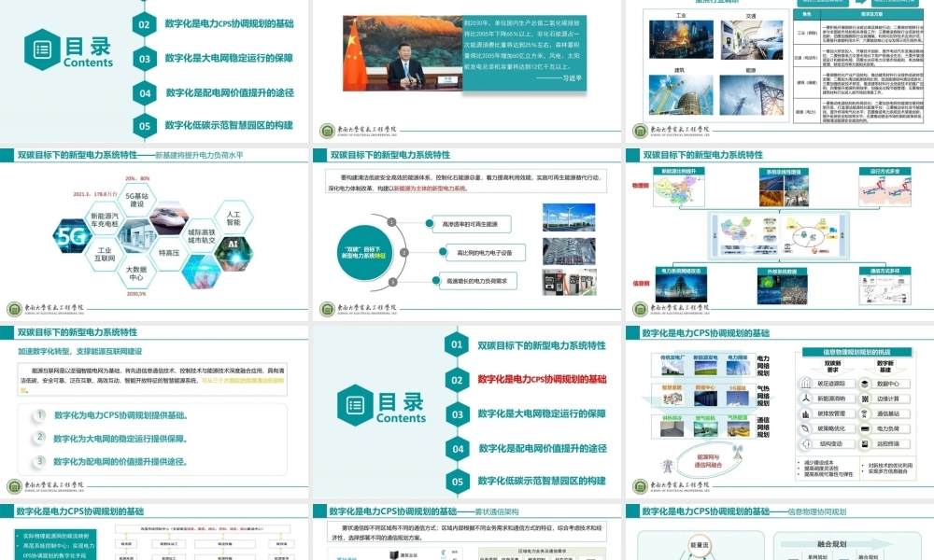This screenshot has height=560, width=934.
Task: Select the 新能源比例提升 map image
Action: click(x=678, y=191)
